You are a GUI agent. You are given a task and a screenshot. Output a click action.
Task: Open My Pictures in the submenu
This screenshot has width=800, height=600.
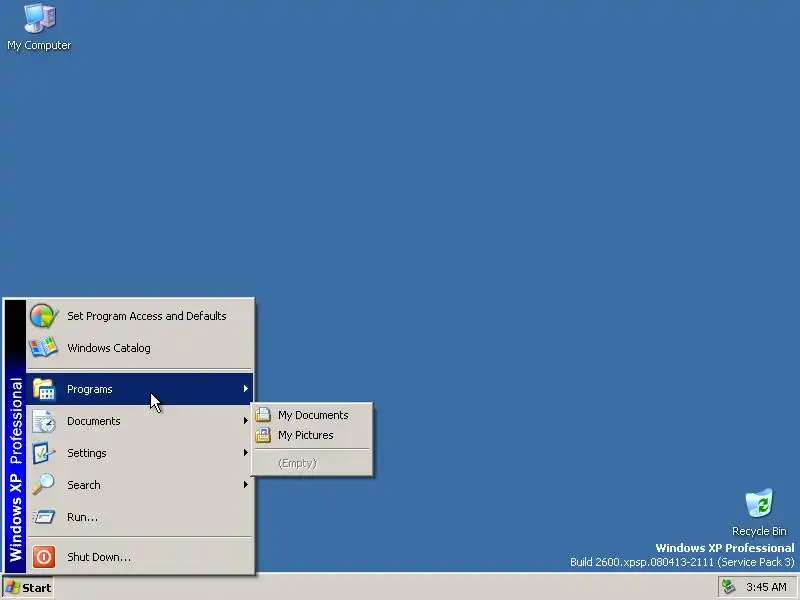coord(312,435)
